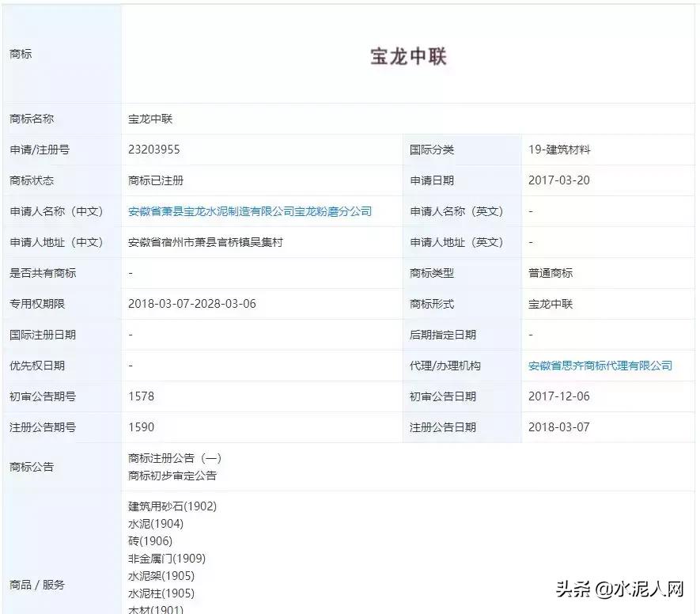Click registration announcement date 2018-03-07
The height and width of the screenshot is (614, 700).
click(559, 427)
